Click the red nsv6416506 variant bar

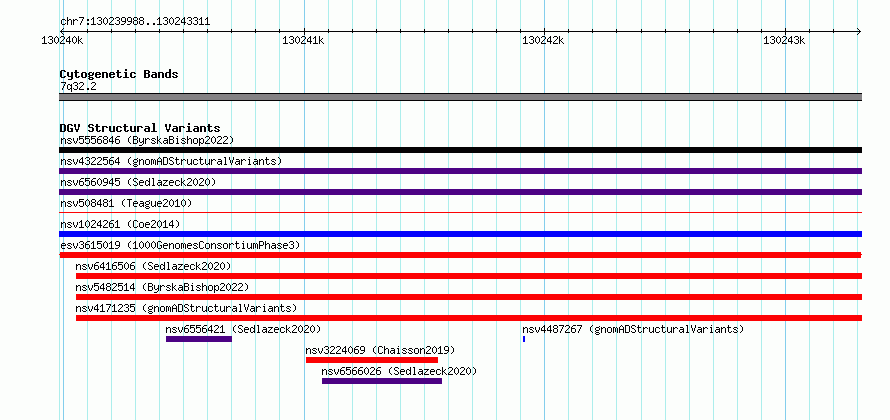coord(469,276)
